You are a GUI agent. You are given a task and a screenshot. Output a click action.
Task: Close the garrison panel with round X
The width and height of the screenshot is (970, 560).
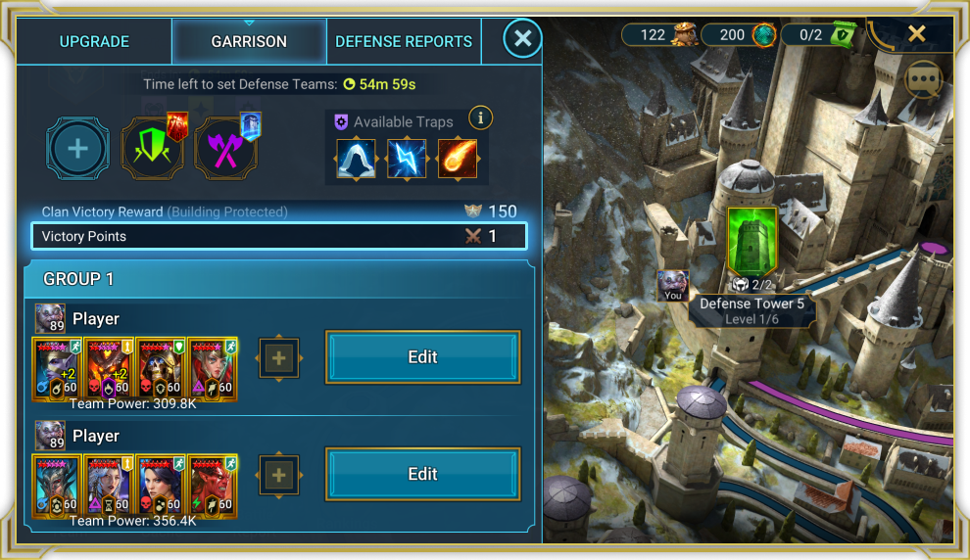click(x=523, y=38)
